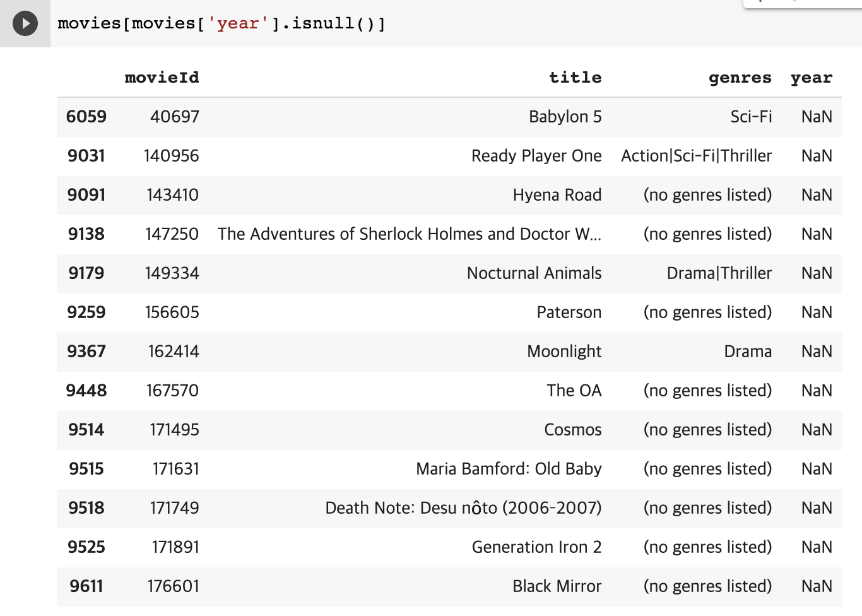862x616 pixels.
Task: Click movieId value 143410
Action: pyautogui.click(x=172, y=195)
